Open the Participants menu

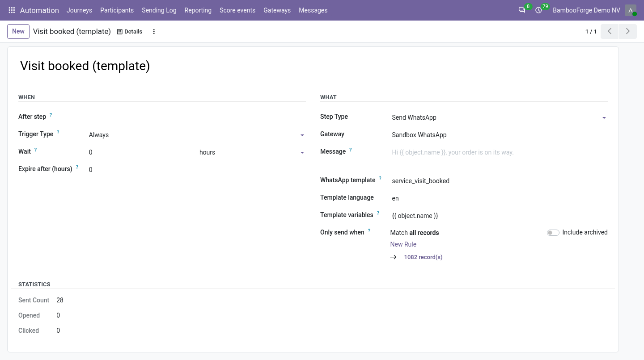117,10
